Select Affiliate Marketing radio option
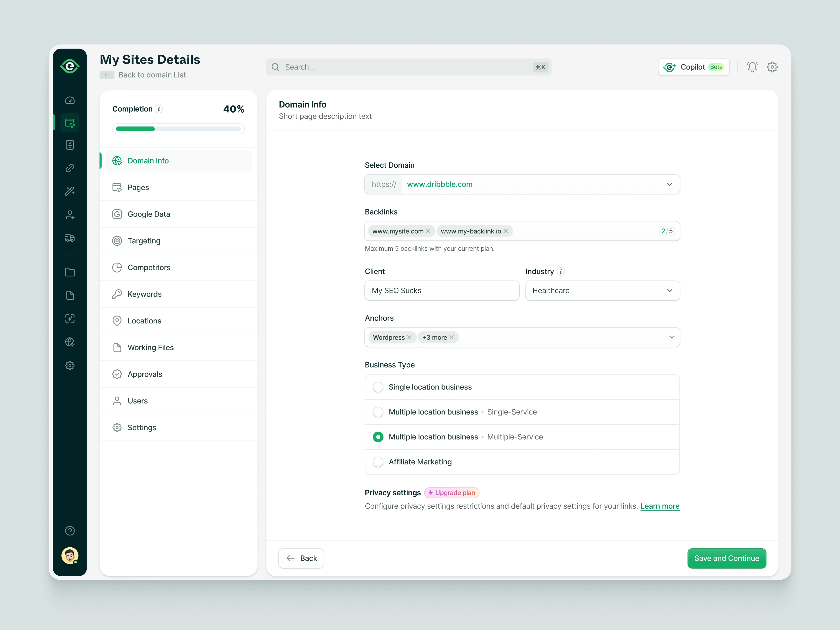This screenshot has width=840, height=630. [x=378, y=462]
